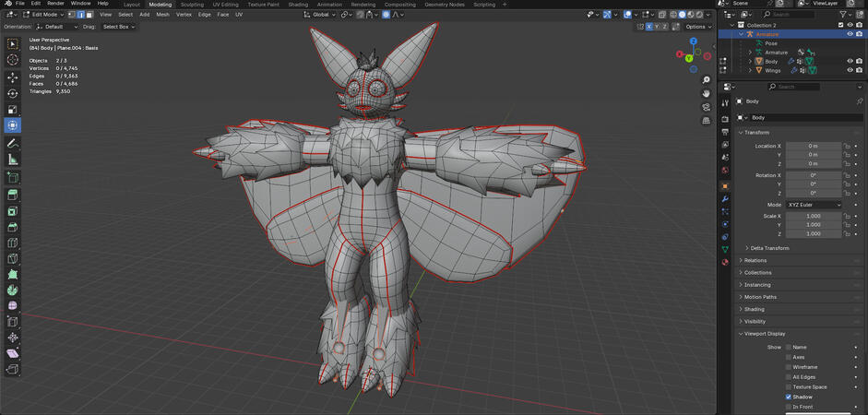The image size is (868, 415).
Task: Select the Move tool in left toolbar
Action: 13,77
